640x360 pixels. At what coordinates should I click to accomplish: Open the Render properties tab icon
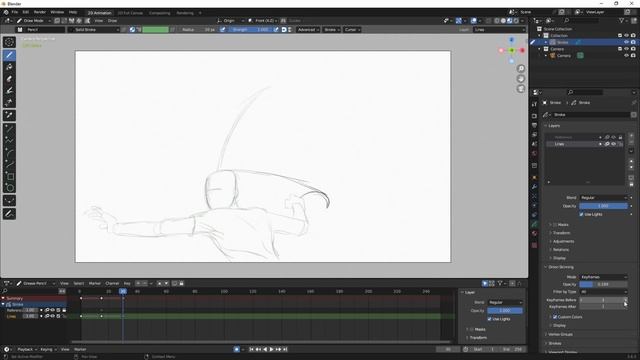534,116
